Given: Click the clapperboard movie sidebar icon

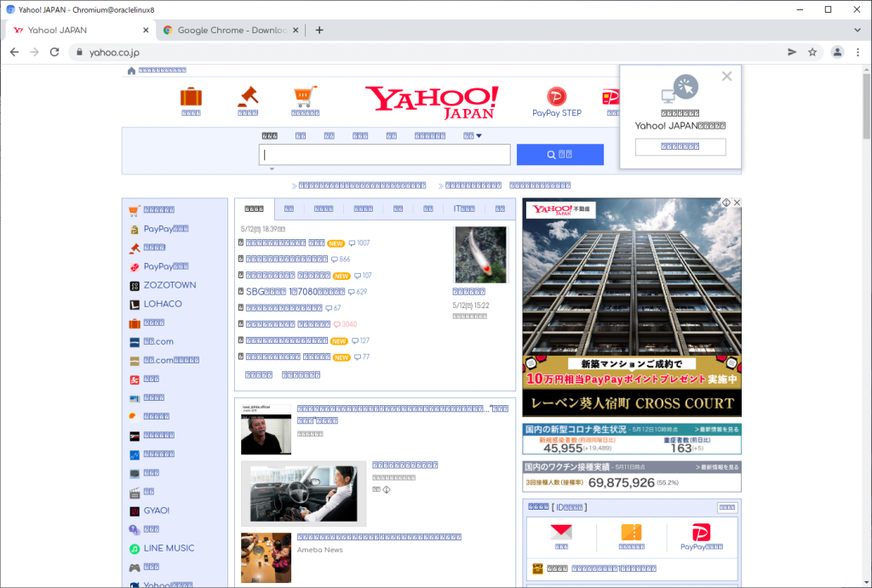Looking at the screenshot, I should click(134, 493).
